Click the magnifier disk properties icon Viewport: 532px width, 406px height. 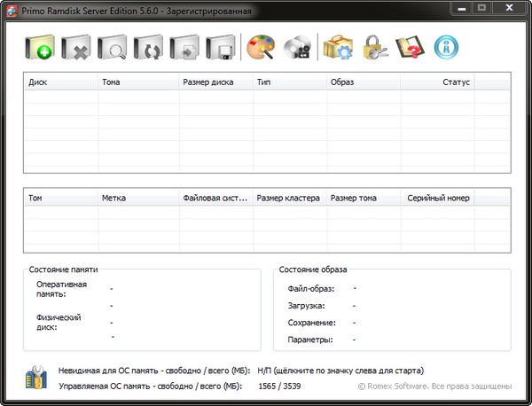click(113, 49)
